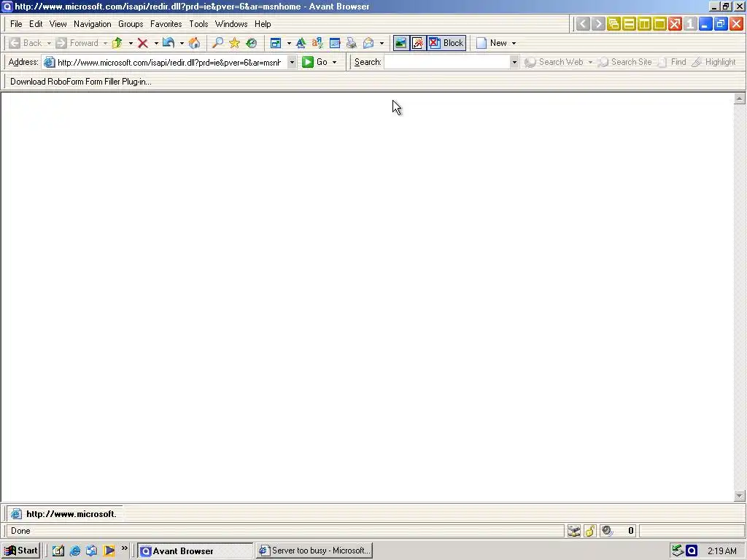Screen dimensions: 747x560
Task: Click the green Up-level arrow icon
Action: (117, 43)
